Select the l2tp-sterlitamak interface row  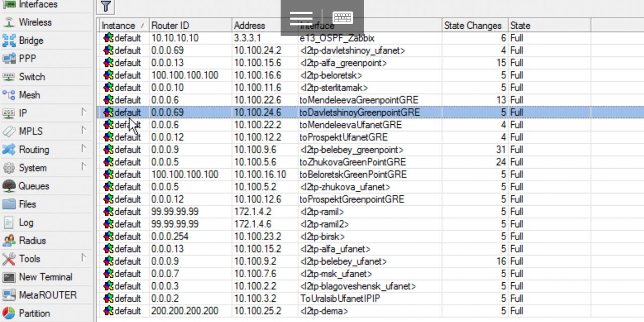point(370,88)
